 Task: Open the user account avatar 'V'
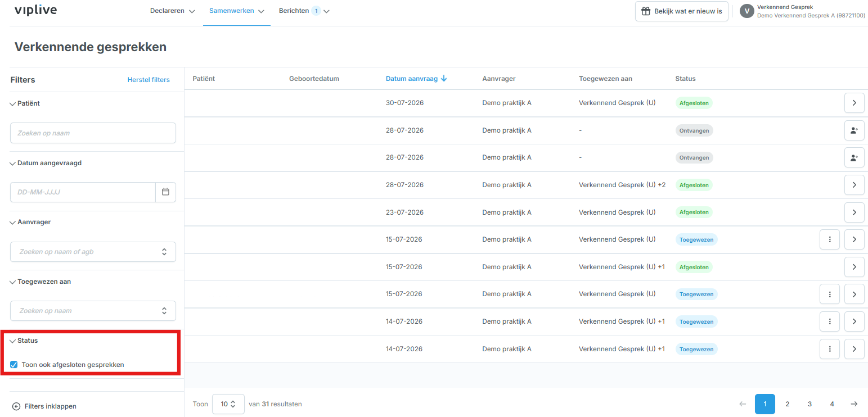(746, 11)
